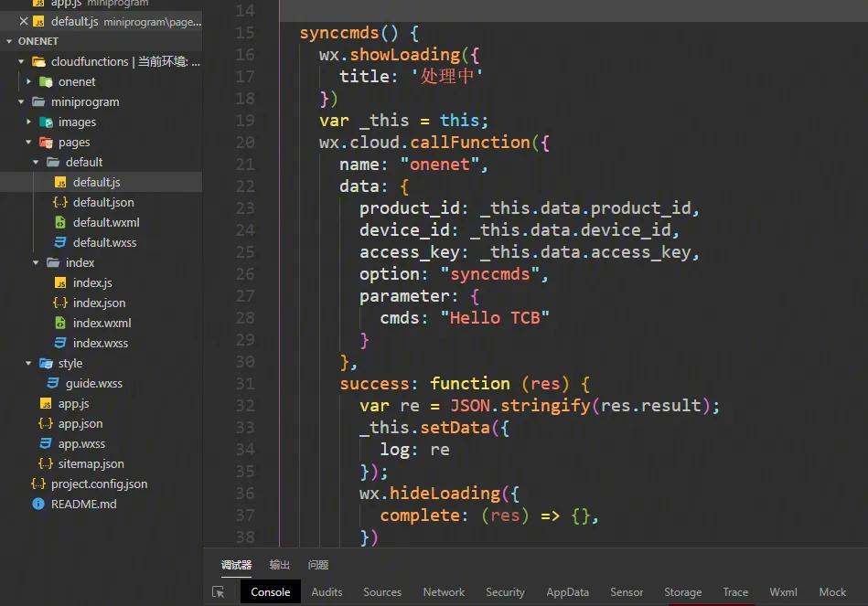Open sitemap.json in the file tree
868x606 pixels.
pyautogui.click(x=91, y=464)
